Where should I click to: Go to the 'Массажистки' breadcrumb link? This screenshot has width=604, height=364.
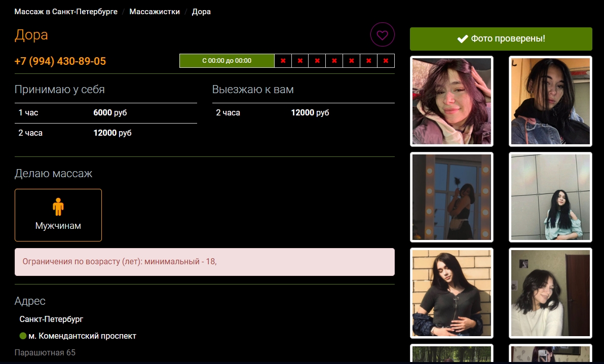(155, 11)
